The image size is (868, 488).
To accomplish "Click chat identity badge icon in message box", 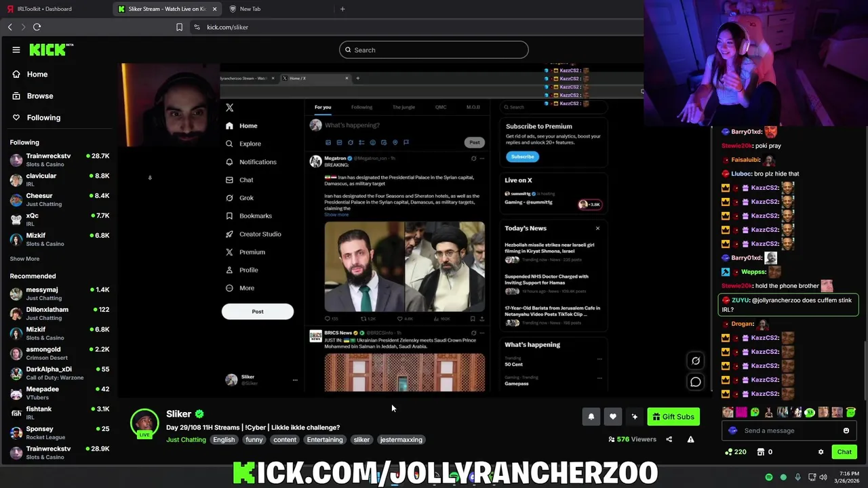I will 732,430.
